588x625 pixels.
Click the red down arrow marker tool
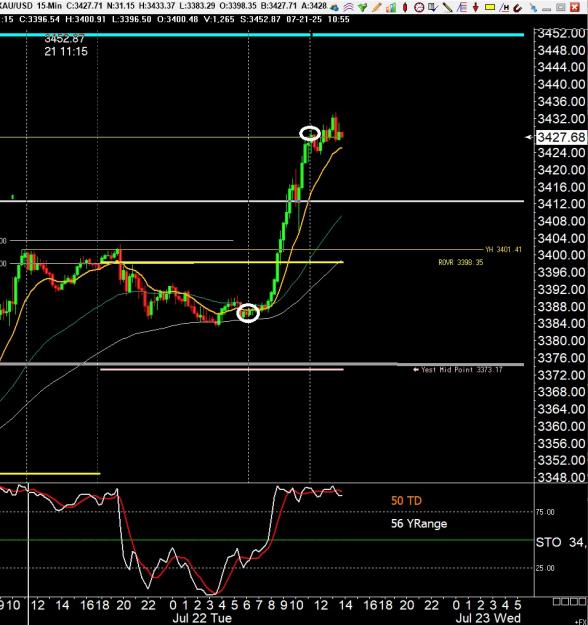point(476,8)
